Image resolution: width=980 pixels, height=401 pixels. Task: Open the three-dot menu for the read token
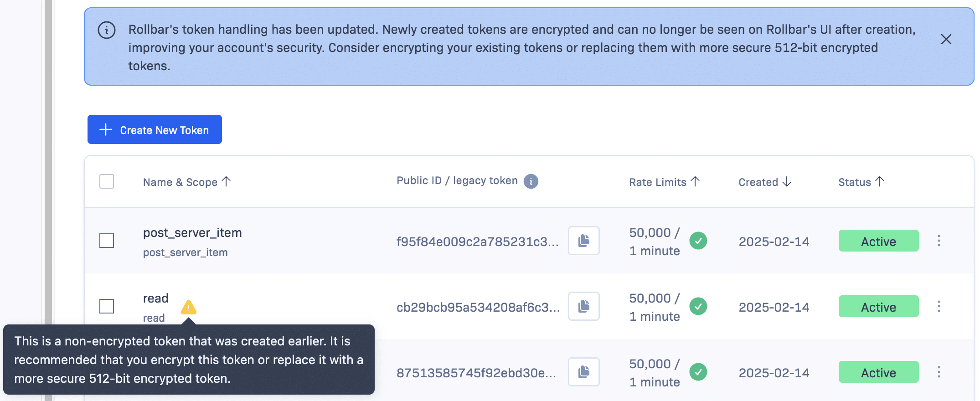(939, 306)
